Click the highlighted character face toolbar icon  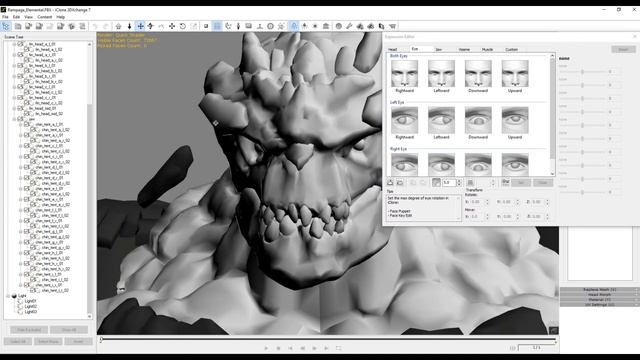point(294,26)
